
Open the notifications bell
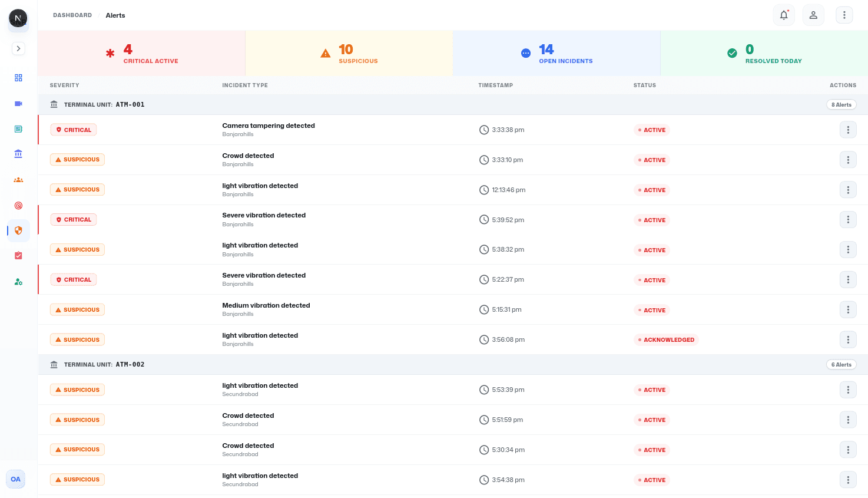click(x=784, y=15)
